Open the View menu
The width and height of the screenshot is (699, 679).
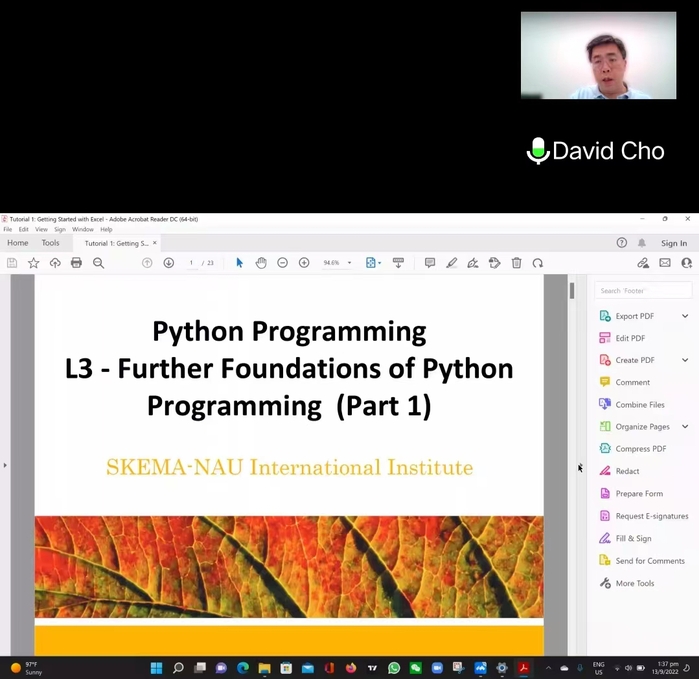pyautogui.click(x=41, y=229)
